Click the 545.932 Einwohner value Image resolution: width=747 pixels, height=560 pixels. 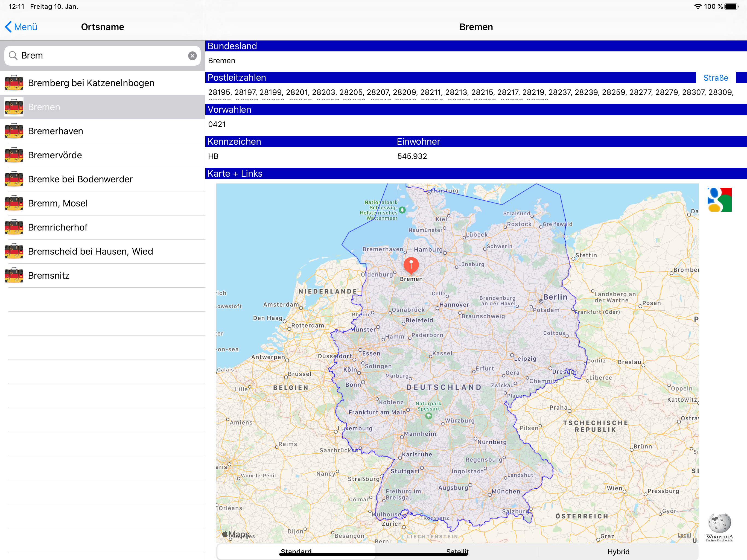(x=412, y=156)
